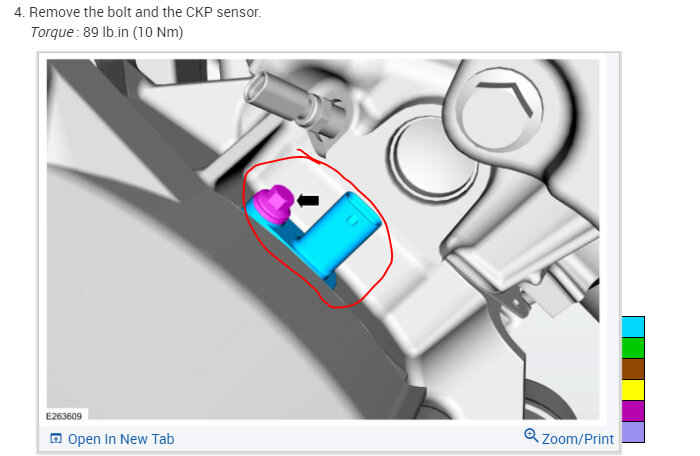
Task: Open the diagram via Open In New Tab text
Action: click(x=121, y=439)
